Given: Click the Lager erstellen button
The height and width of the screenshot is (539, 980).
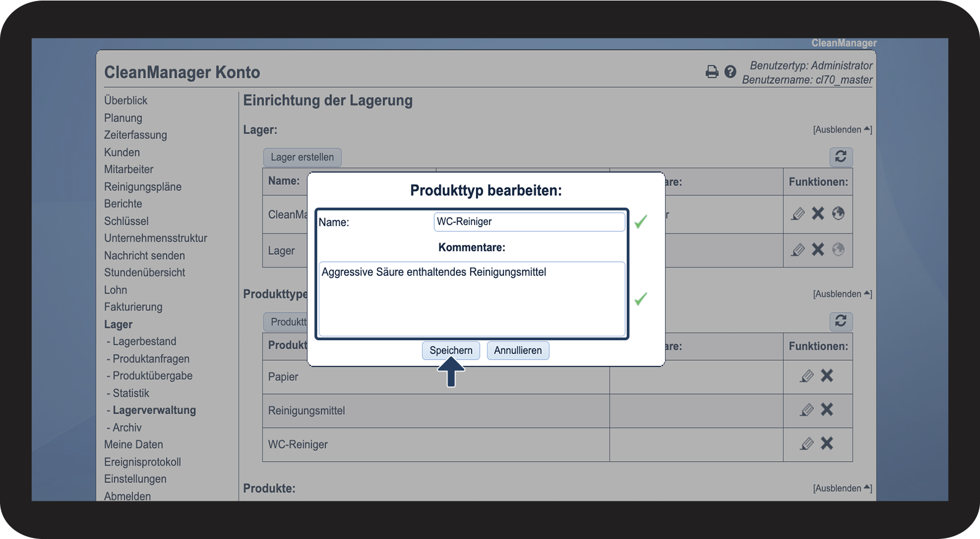Looking at the screenshot, I should click(x=302, y=157).
